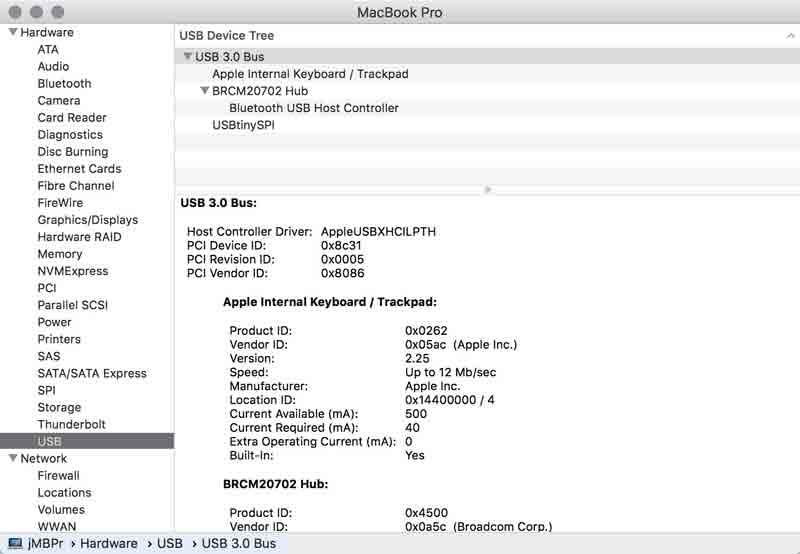Select WWAN under Network

[57, 526]
